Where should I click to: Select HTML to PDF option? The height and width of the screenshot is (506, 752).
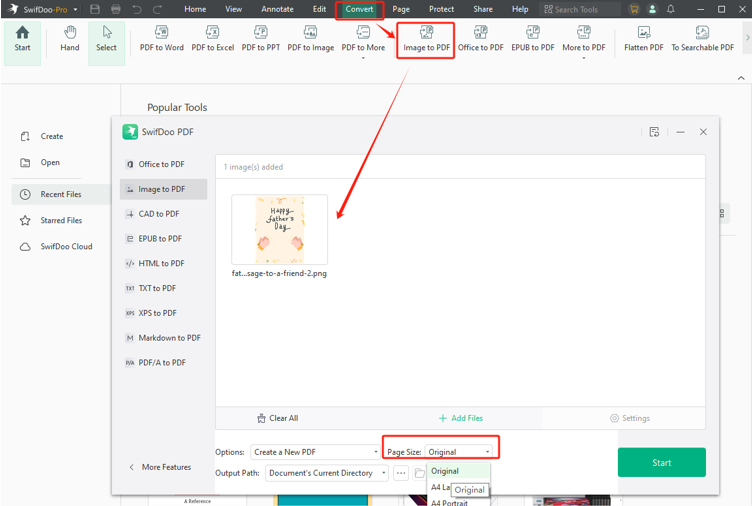coord(163,263)
